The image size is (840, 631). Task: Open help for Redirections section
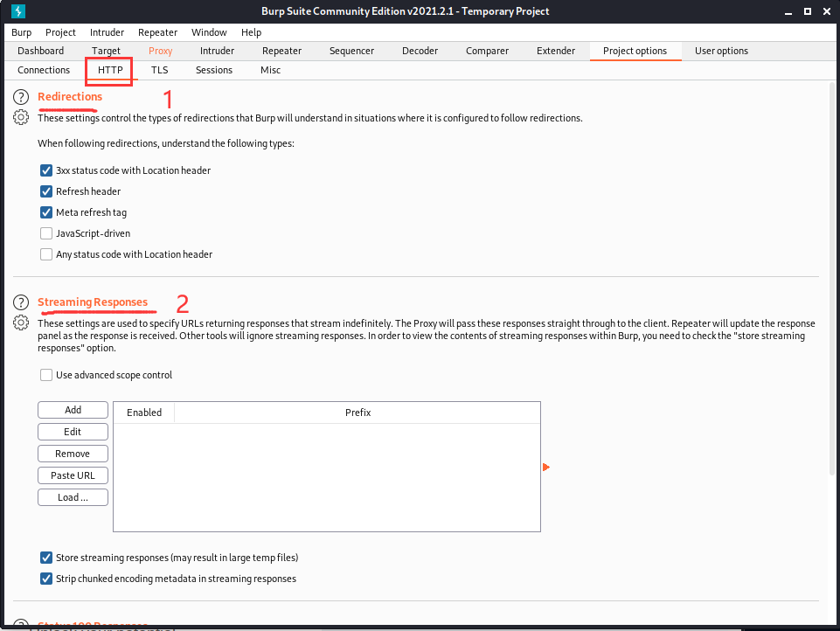[x=21, y=97]
